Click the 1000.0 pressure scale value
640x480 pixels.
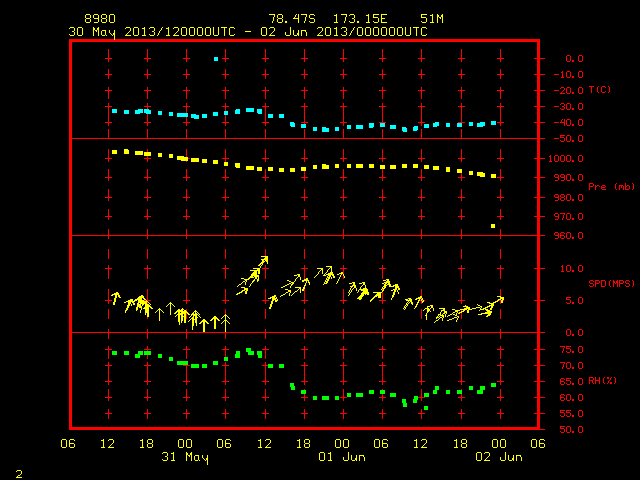tap(566, 159)
